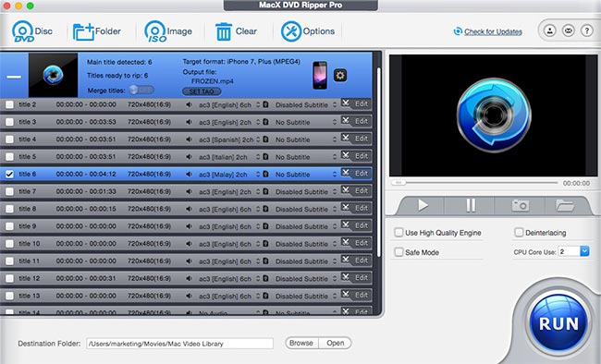Image resolution: width=601 pixels, height=364 pixels.
Task: Click the scissors edit icon for title 9
Action: [346, 225]
